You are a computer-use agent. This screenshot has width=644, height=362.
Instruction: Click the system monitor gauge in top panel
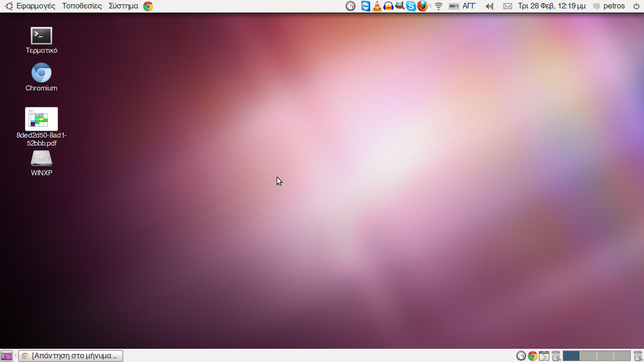tap(351, 6)
